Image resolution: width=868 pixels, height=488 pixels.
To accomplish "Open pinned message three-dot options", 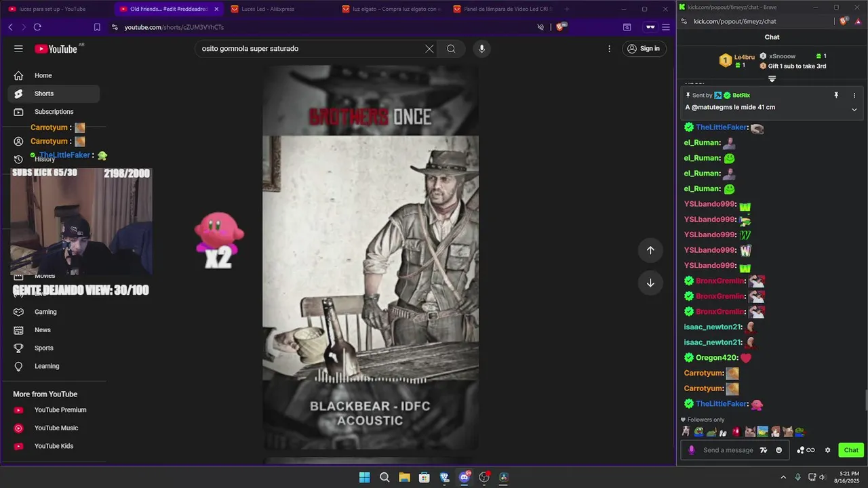I will point(854,96).
